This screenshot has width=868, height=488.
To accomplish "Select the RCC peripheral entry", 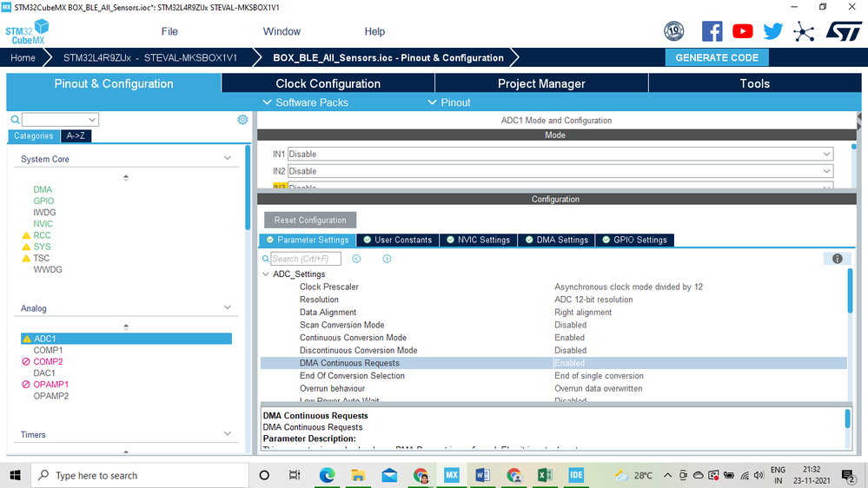I will pos(42,235).
